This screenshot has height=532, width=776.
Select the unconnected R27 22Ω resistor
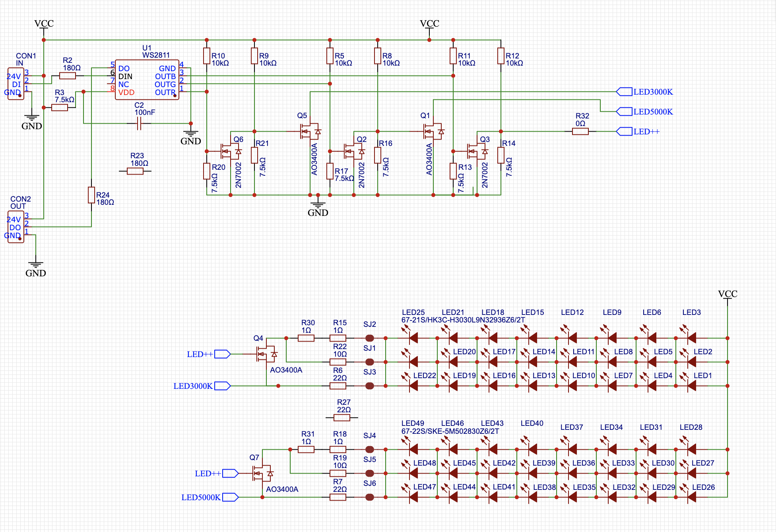tap(342, 417)
